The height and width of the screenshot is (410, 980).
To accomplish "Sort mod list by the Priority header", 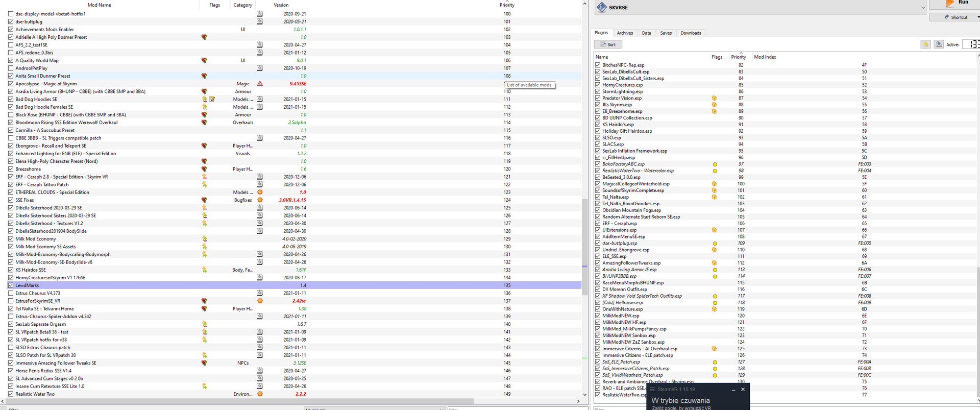I will click(x=507, y=5).
